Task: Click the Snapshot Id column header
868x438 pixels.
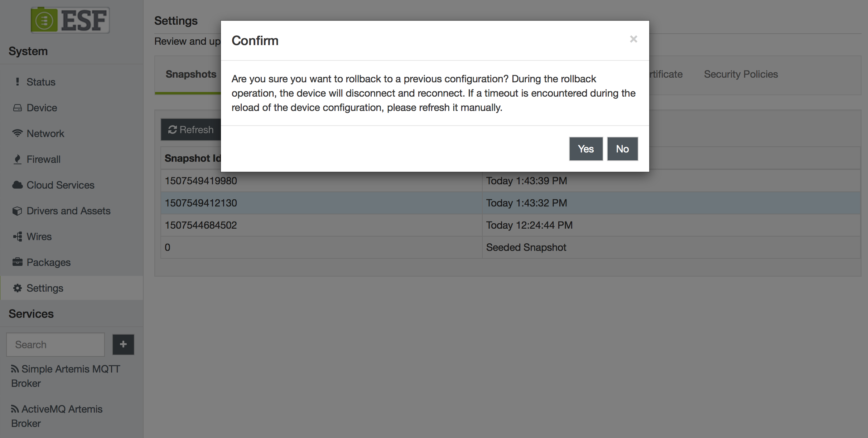Action: point(193,158)
